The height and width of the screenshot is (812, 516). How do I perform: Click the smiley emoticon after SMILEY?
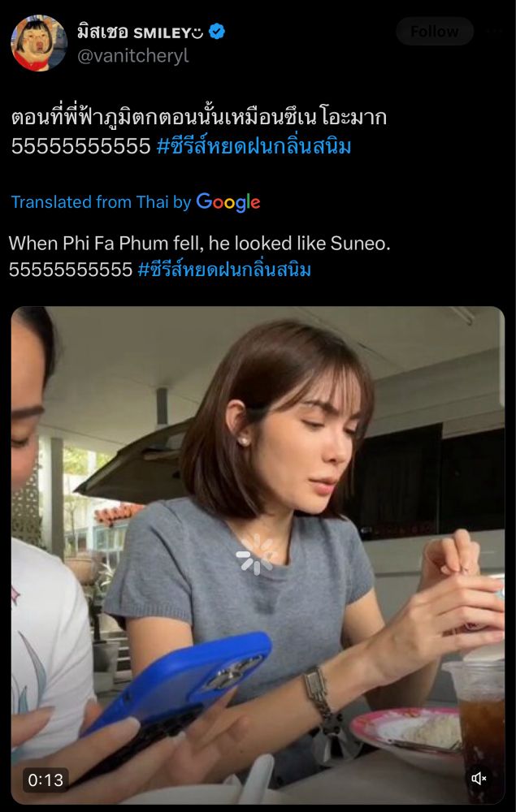pyautogui.click(x=197, y=33)
